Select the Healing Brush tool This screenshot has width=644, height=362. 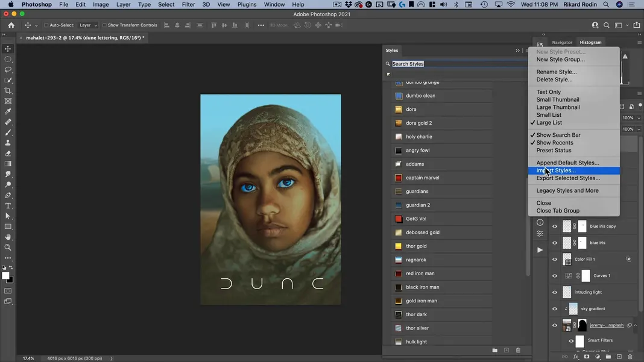coord(8,122)
